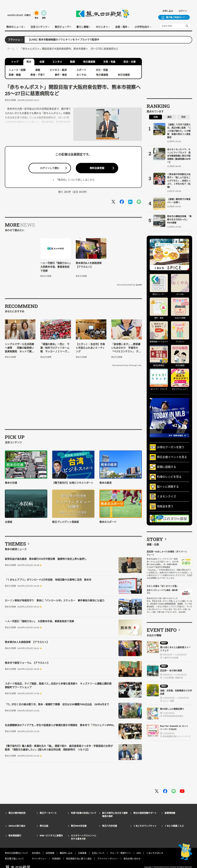Open the bottom footer Facebook icon
197x868 pixels.
pos(165,791)
